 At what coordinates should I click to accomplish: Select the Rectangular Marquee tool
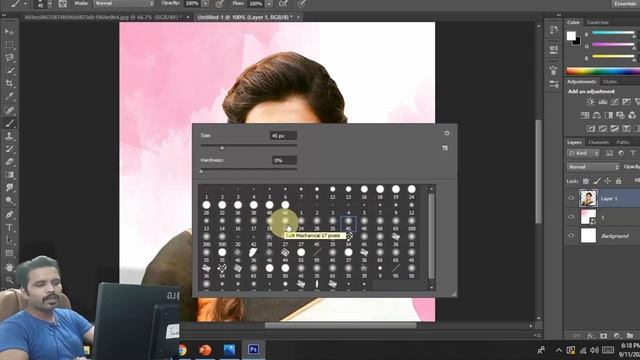(9, 44)
